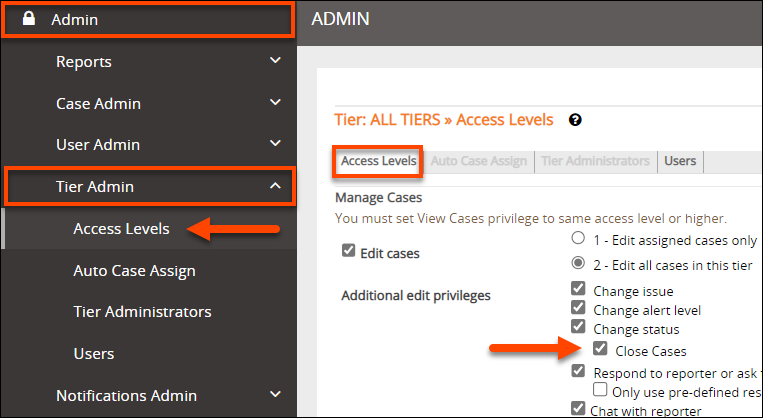This screenshot has width=763, height=418.
Task: Select Edit assigned cases only radio option
Action: point(577,239)
